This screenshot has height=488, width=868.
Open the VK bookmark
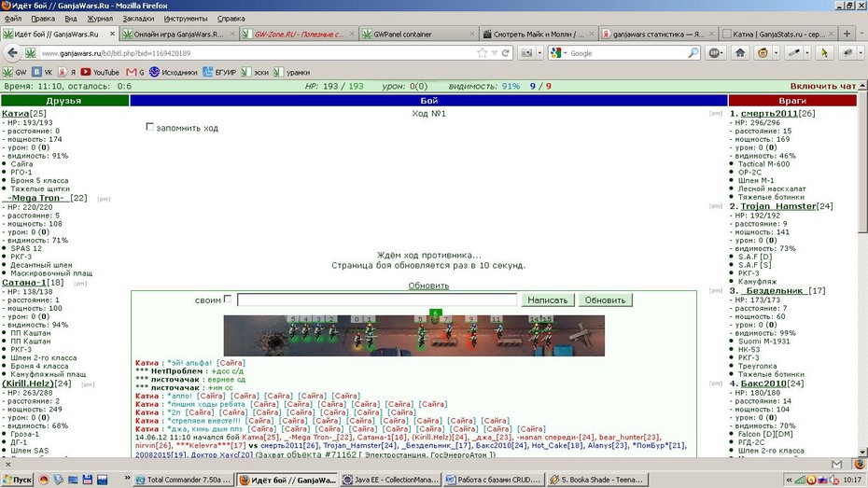pyautogui.click(x=42, y=72)
